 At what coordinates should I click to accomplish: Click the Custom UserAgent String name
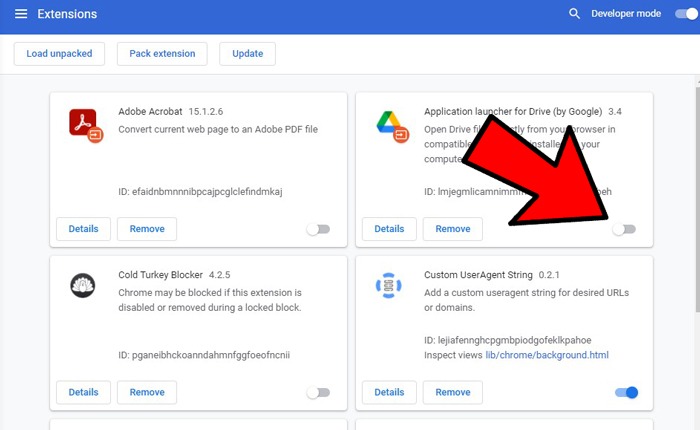[x=478, y=275]
